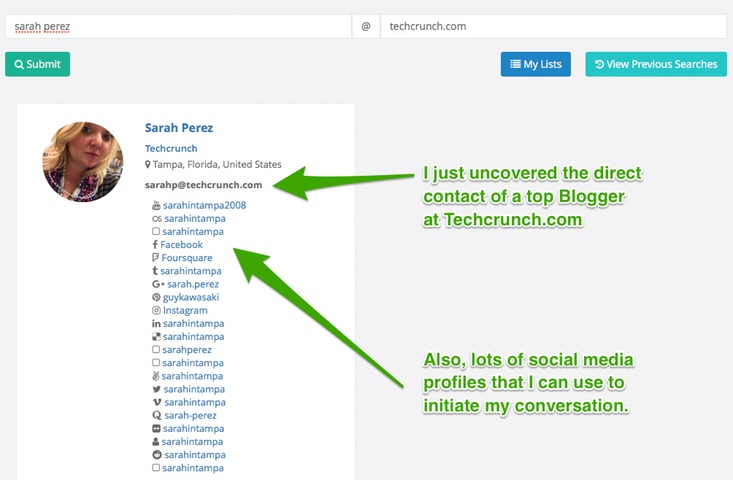Image resolution: width=733 pixels, height=480 pixels.
Task: Click the domain field showing techcrunch.com
Action: tap(553, 26)
